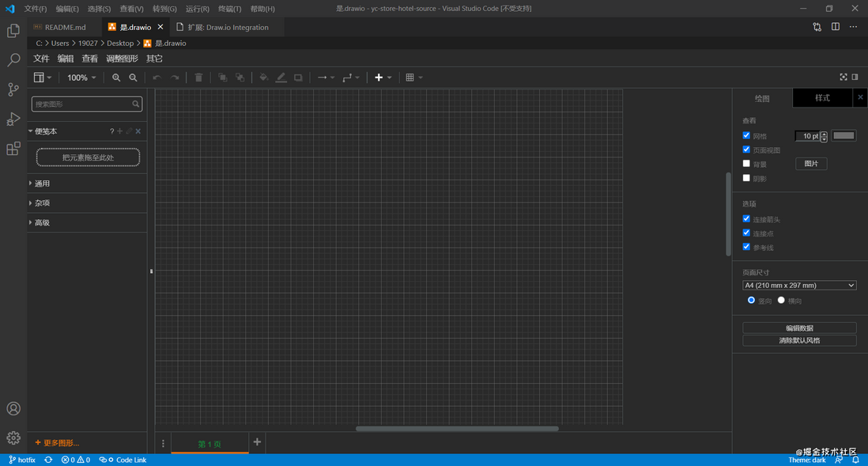Close the scratchpad with X icon
Image resolution: width=868 pixels, height=466 pixels.
click(x=138, y=131)
